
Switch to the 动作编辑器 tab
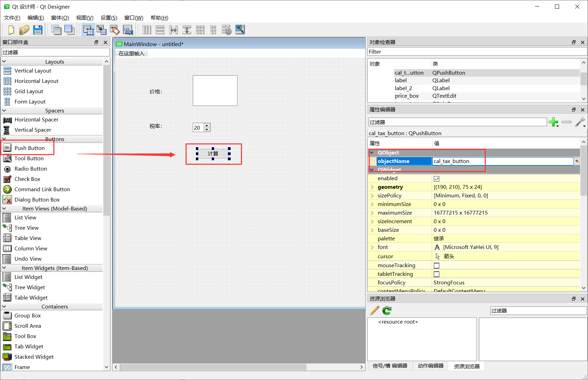click(x=430, y=366)
